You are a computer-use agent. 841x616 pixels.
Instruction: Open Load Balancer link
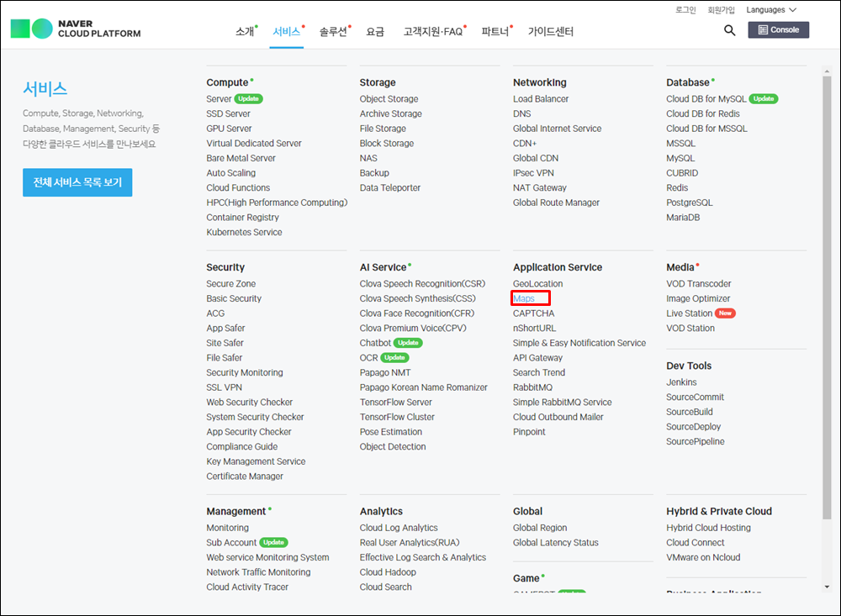click(x=541, y=98)
